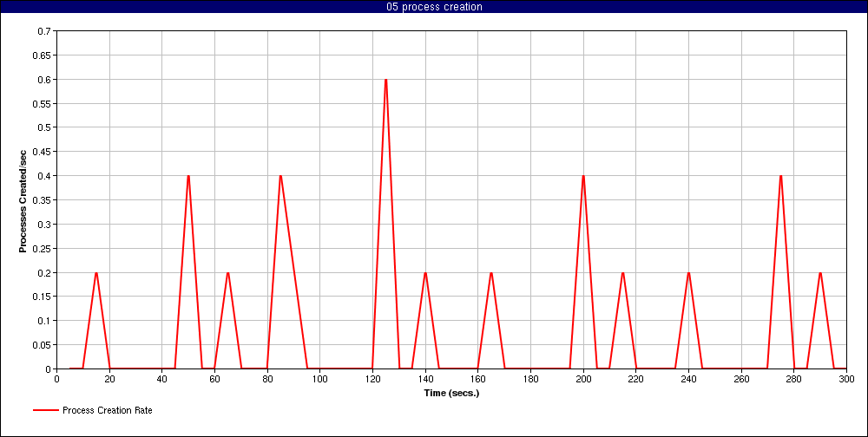Image resolution: width=868 pixels, height=437 pixels.
Task: Click the 0.2 peak at 140 seconds
Action: (425, 274)
